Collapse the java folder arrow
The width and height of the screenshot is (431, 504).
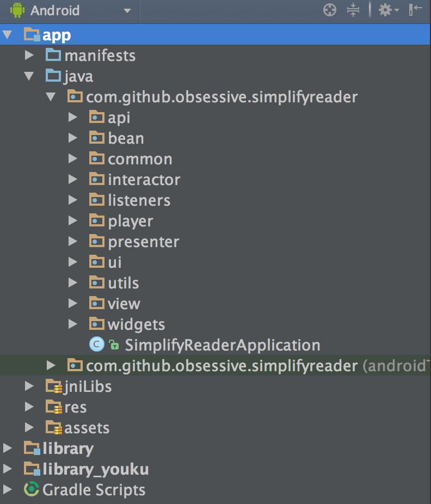pyautogui.click(x=29, y=76)
